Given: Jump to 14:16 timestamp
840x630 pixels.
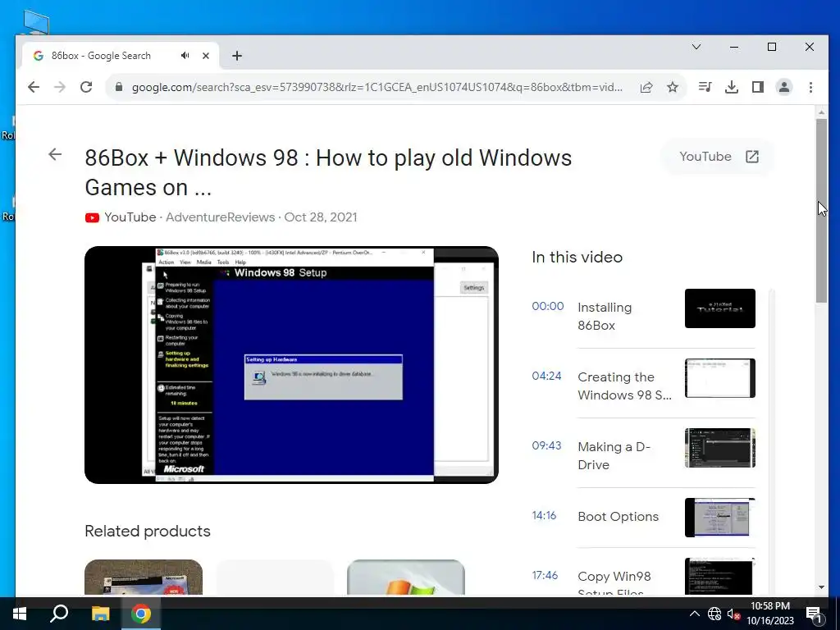Looking at the screenshot, I should click(544, 515).
